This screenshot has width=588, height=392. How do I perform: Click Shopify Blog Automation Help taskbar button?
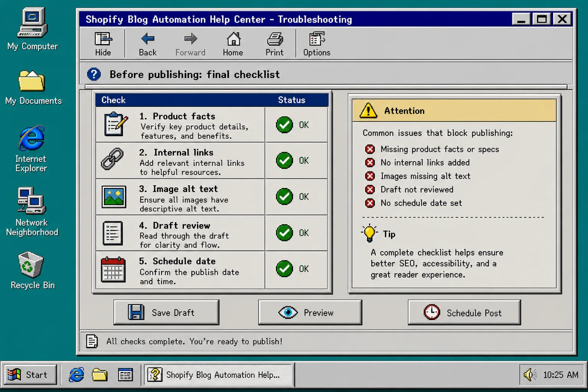coord(218,374)
